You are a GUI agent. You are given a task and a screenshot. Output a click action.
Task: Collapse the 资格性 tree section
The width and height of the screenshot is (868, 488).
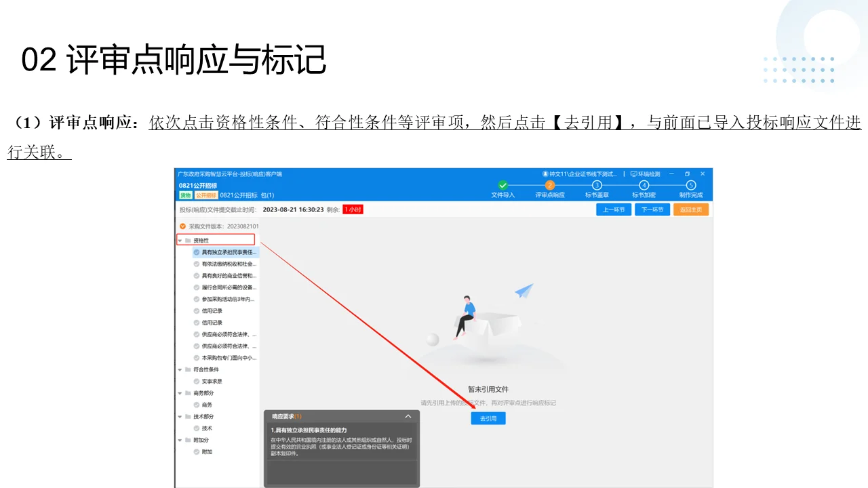click(x=180, y=240)
